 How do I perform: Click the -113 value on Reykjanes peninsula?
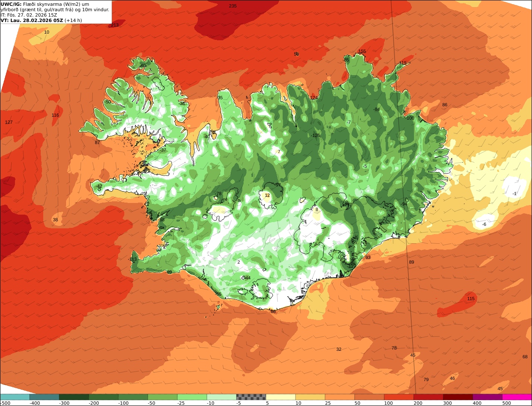[133, 259]
